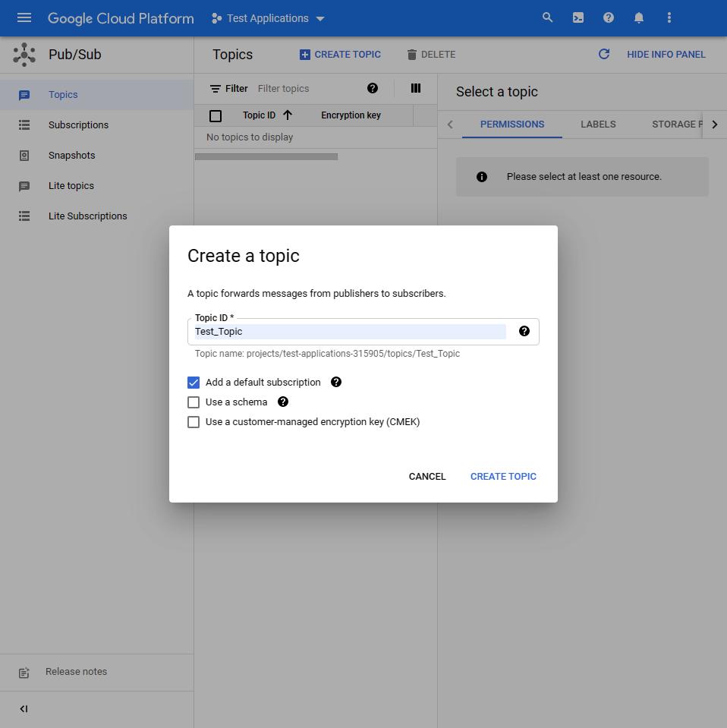Viewport: 727px width, 728px height.
Task: Click the help icon beside Topic ID field
Action: coord(524,331)
